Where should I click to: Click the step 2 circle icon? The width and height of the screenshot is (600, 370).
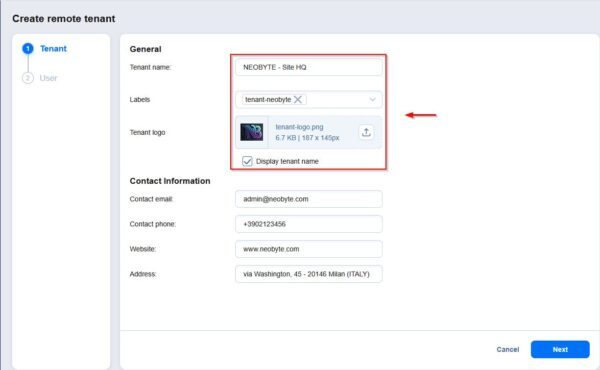[x=28, y=78]
